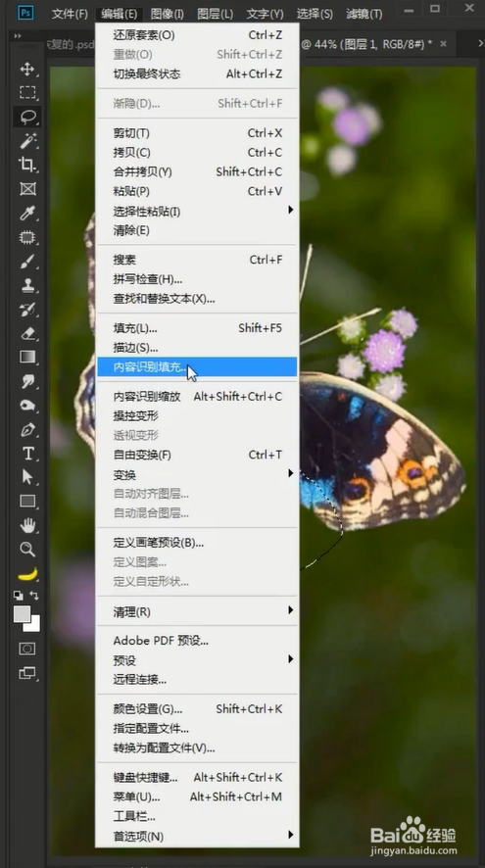
Task: Select the Rectangular Marquee tool
Action: coord(27,92)
